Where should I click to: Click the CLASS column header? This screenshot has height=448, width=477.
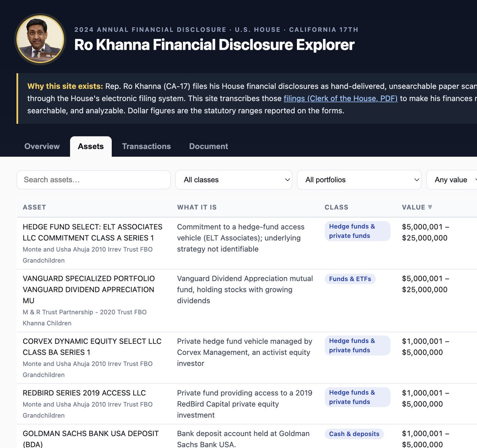pos(336,207)
